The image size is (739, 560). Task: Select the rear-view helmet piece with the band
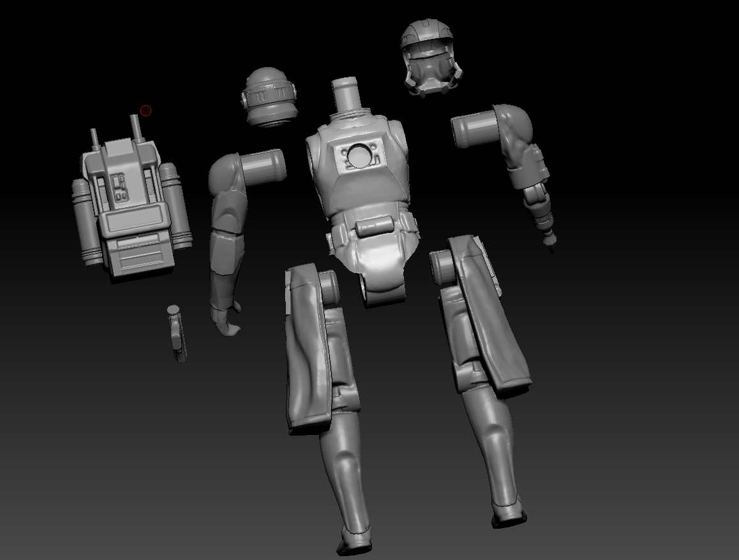tap(269, 97)
